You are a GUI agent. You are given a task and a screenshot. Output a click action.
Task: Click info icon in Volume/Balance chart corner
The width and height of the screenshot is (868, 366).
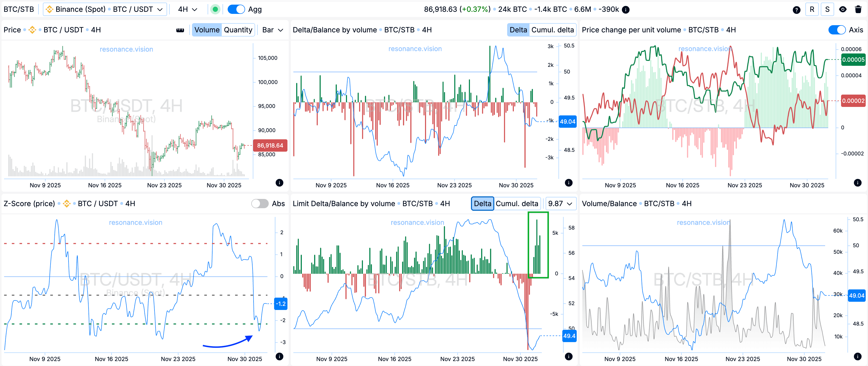tap(857, 356)
